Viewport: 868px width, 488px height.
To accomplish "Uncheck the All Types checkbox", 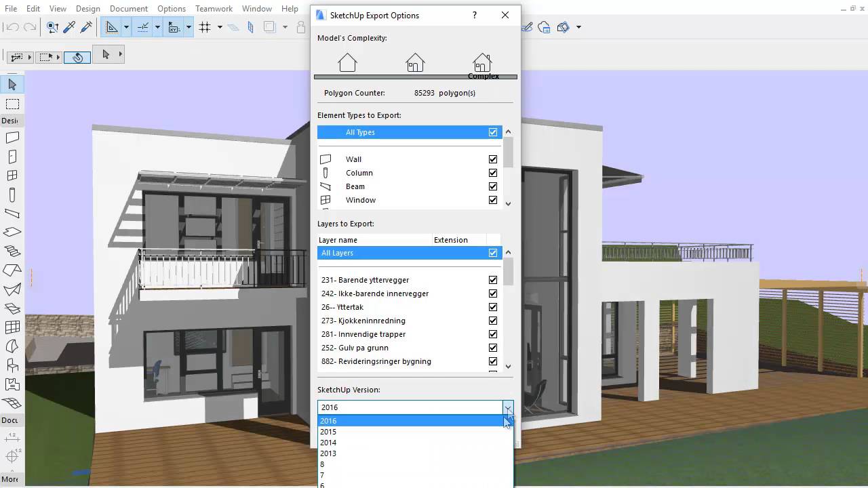I will 493,132.
